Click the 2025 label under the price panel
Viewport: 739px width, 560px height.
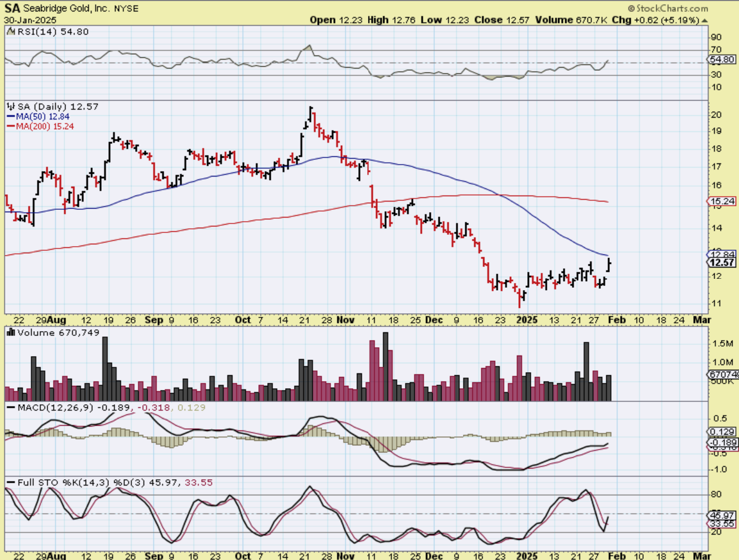click(528, 320)
